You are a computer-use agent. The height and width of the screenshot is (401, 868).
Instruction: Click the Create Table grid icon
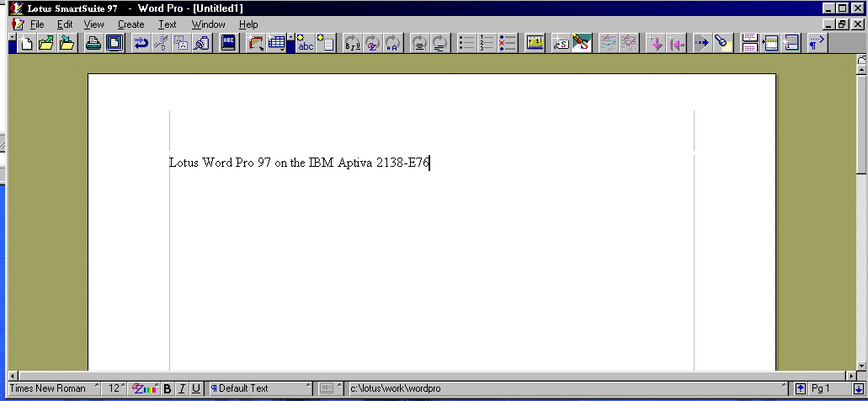coord(276,43)
